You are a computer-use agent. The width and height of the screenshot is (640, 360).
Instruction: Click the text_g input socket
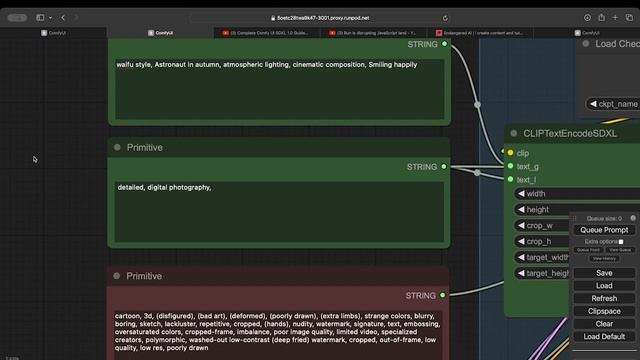pos(510,166)
